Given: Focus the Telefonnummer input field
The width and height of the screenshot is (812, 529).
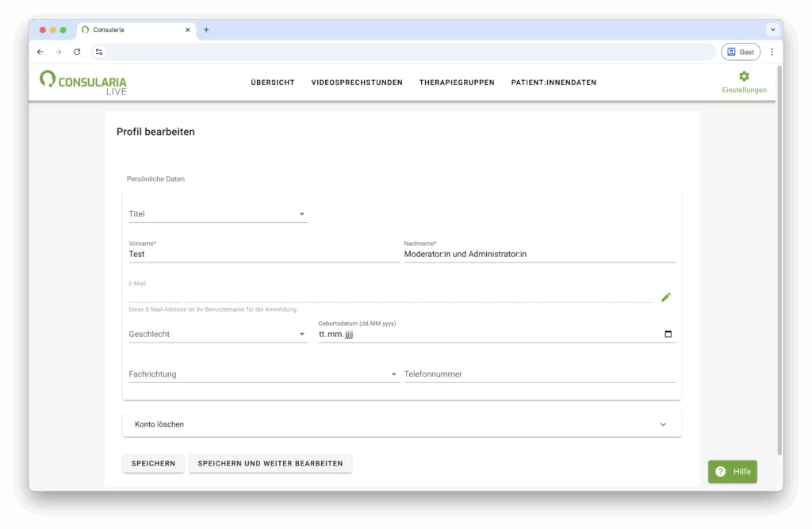Looking at the screenshot, I should pos(539,374).
